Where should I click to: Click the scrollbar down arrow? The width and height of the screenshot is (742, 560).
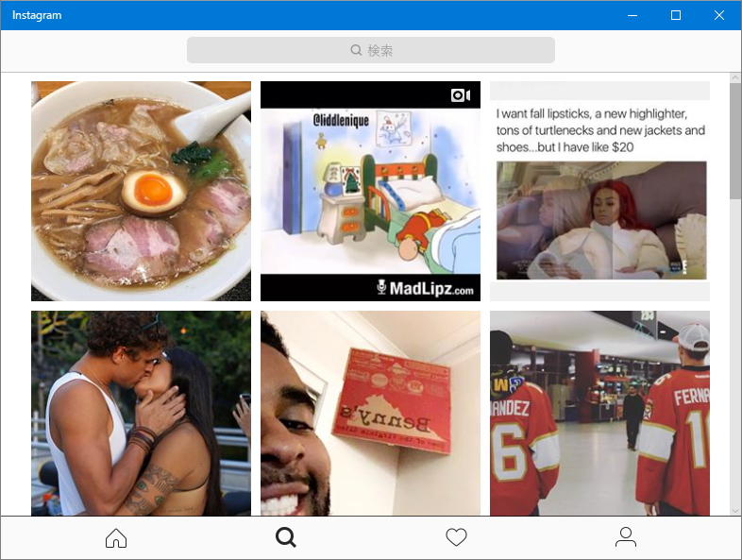[x=735, y=510]
